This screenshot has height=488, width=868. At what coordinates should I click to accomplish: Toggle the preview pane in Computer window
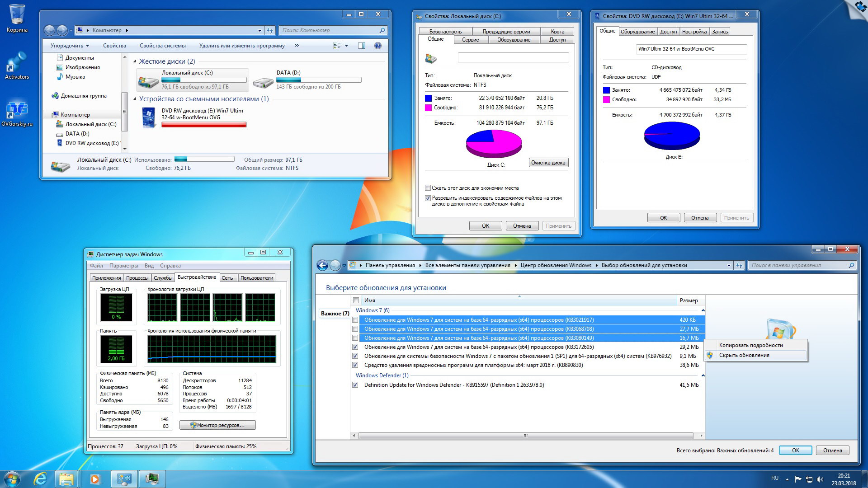pos(362,46)
